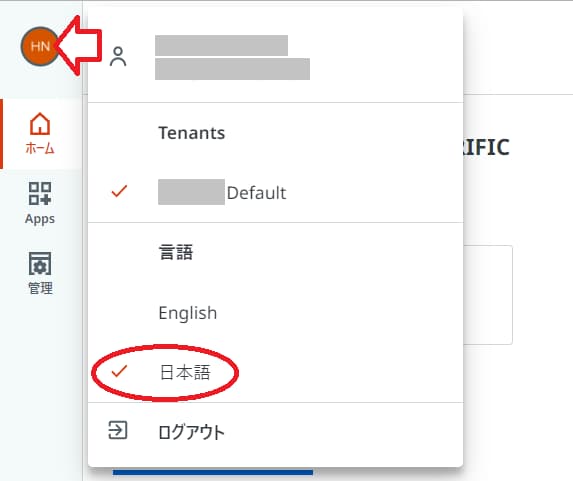
Task: Open the ホーム home icon in sidebar
Action: (x=40, y=124)
